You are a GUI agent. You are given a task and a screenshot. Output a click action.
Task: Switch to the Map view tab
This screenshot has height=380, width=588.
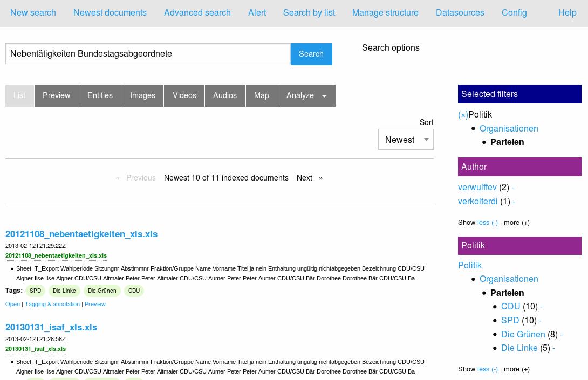(x=261, y=95)
